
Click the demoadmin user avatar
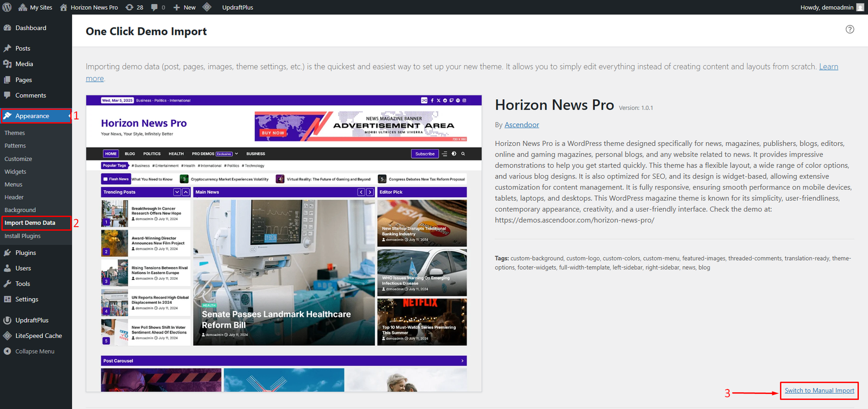(x=860, y=7)
